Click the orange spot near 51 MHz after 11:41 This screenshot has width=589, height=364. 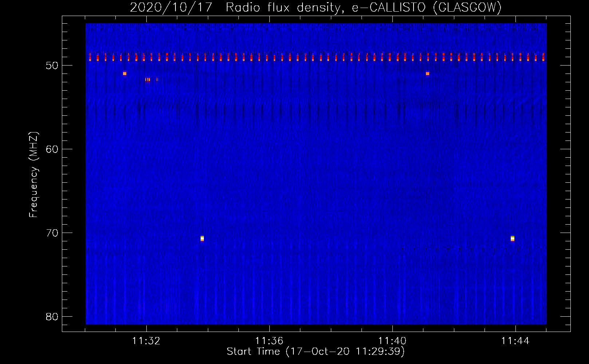click(x=427, y=74)
